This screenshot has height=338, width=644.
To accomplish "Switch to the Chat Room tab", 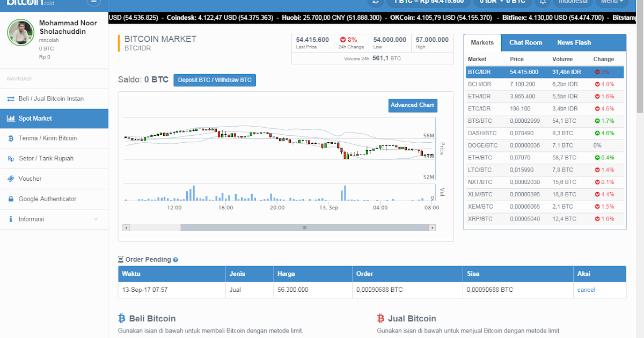I will coord(525,43).
